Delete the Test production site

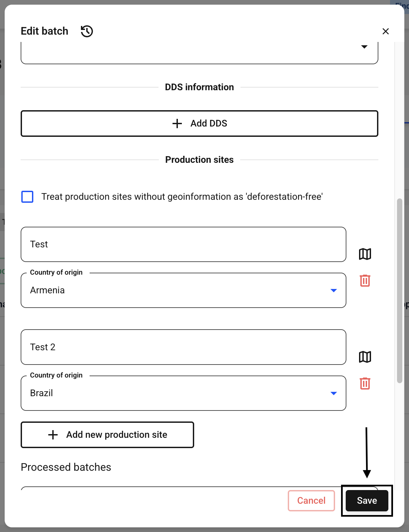coord(365,280)
